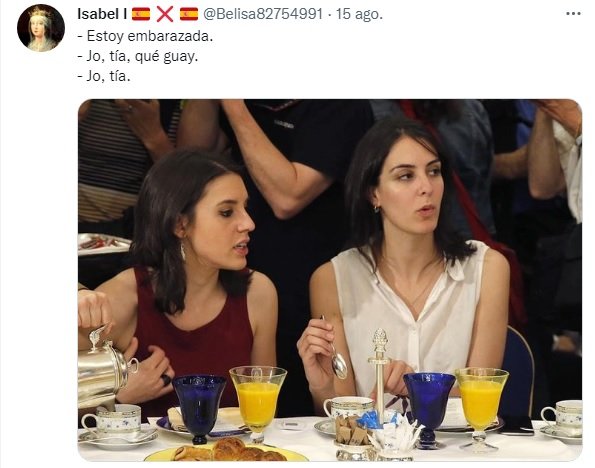595x468 pixels.
Task: Click the tweet line "Jo, tía, qué guay."
Action: pyautogui.click(x=138, y=56)
